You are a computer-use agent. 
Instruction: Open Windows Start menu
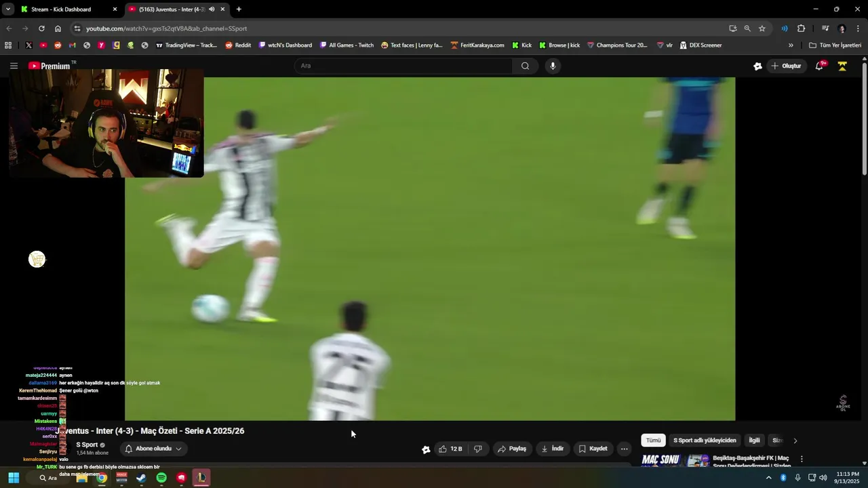click(x=14, y=478)
